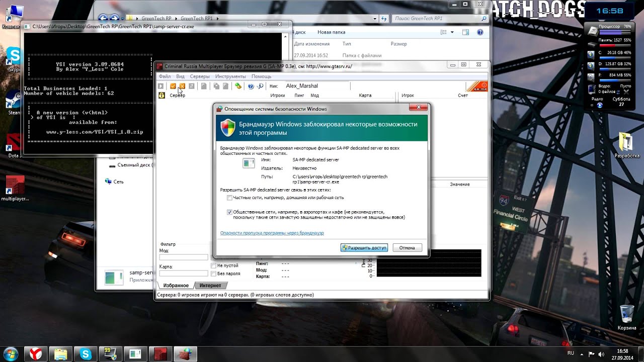
Task: Click the About info icon in SA-MP toolbar
Action: tap(260, 86)
